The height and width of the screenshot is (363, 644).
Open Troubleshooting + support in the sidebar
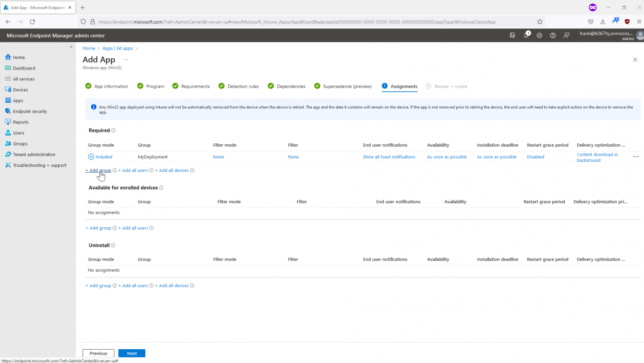[36, 165]
